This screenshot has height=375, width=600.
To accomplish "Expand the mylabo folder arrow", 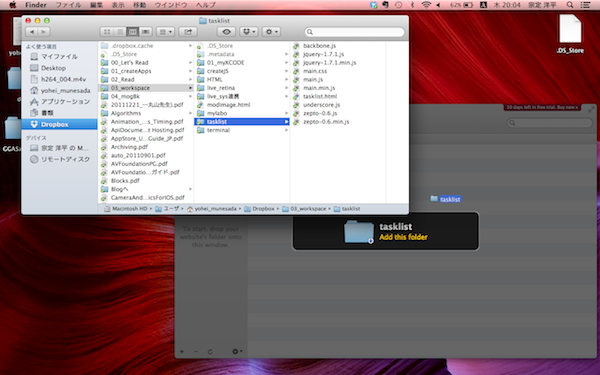I will [286, 113].
